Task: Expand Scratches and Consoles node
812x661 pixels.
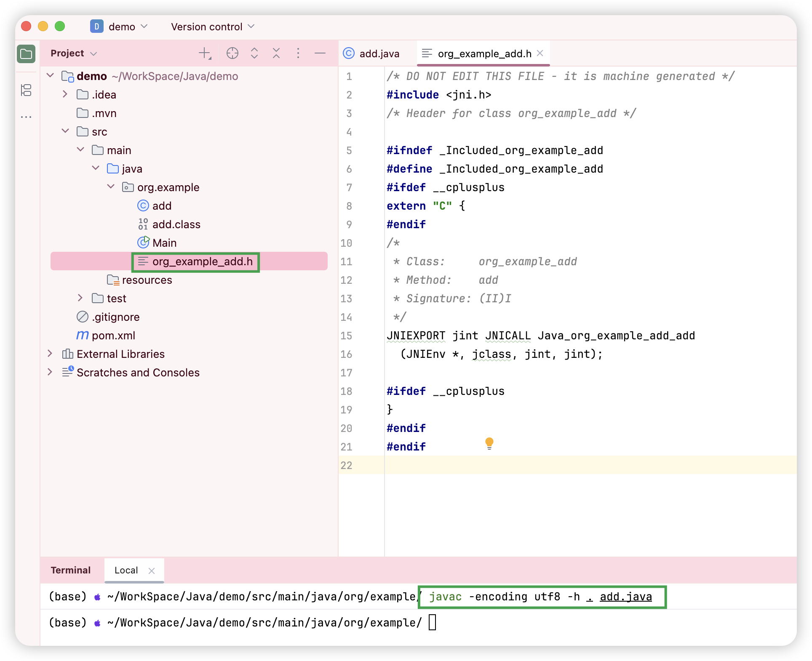Action: (50, 372)
